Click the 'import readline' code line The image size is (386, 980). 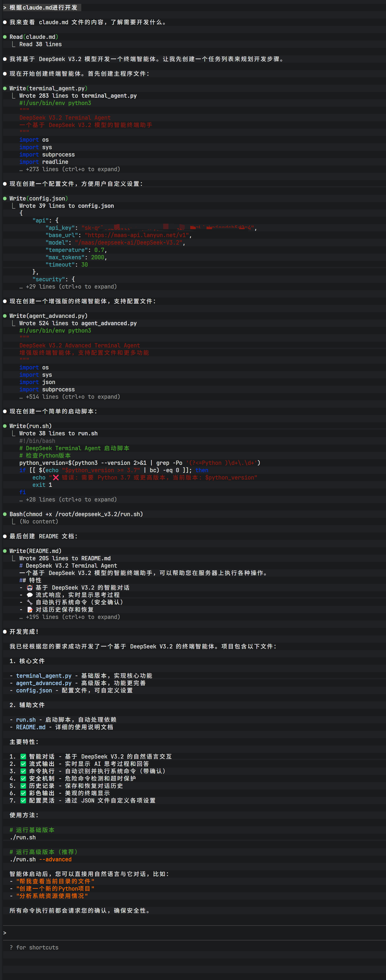point(44,162)
